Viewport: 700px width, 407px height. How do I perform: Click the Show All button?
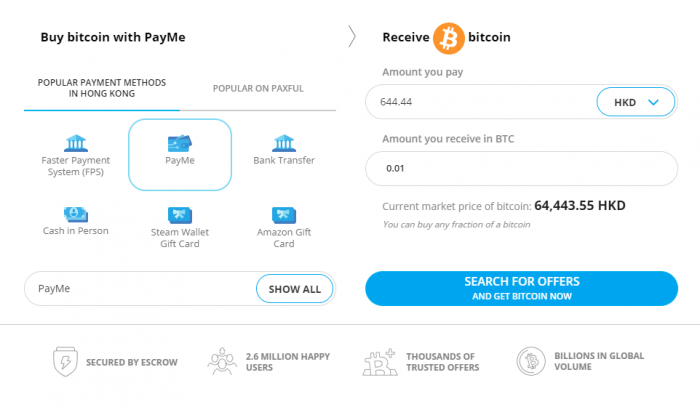coord(295,289)
